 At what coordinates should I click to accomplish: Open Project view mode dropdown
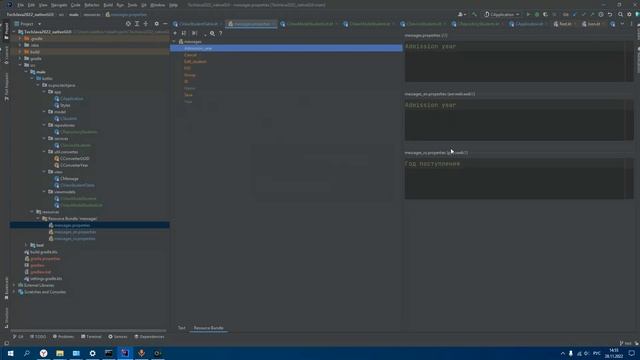[28, 24]
